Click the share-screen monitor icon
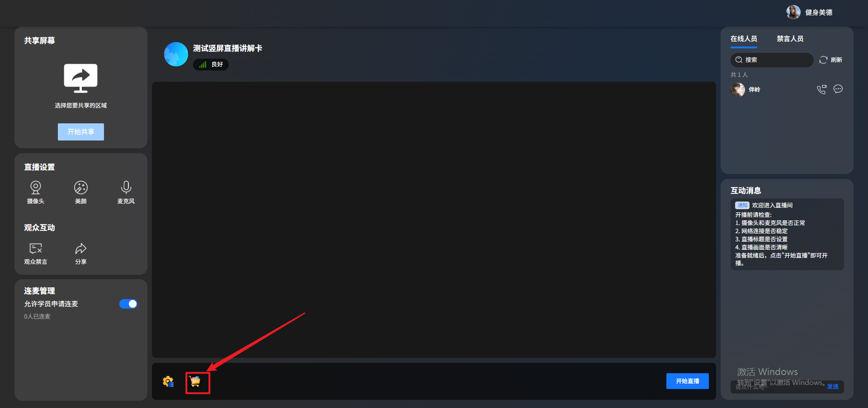 (x=81, y=78)
